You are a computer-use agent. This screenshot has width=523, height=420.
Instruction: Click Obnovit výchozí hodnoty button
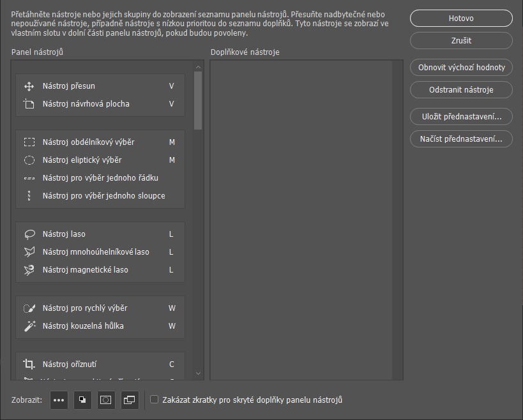(x=461, y=67)
